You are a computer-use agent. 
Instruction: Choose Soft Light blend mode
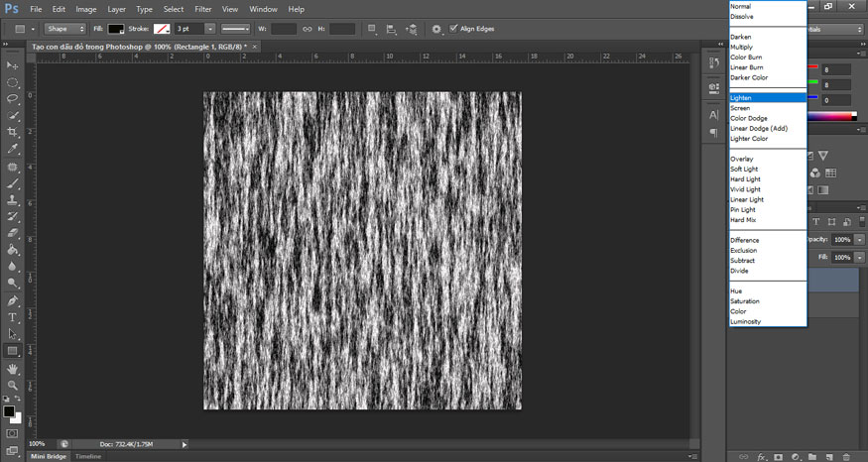click(767, 169)
